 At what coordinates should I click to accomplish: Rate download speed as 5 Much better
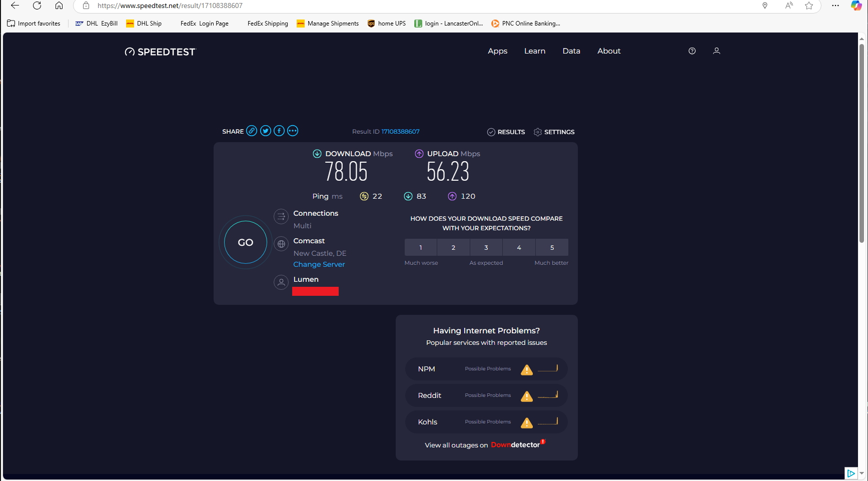click(552, 248)
